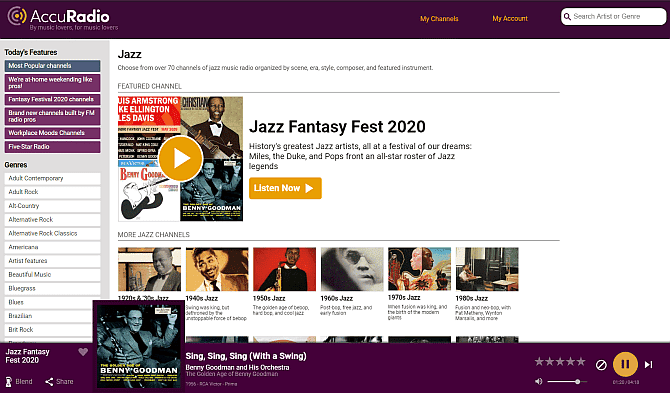The image size is (670, 393).
Task: Select the Americana genre
Action: 53,247
